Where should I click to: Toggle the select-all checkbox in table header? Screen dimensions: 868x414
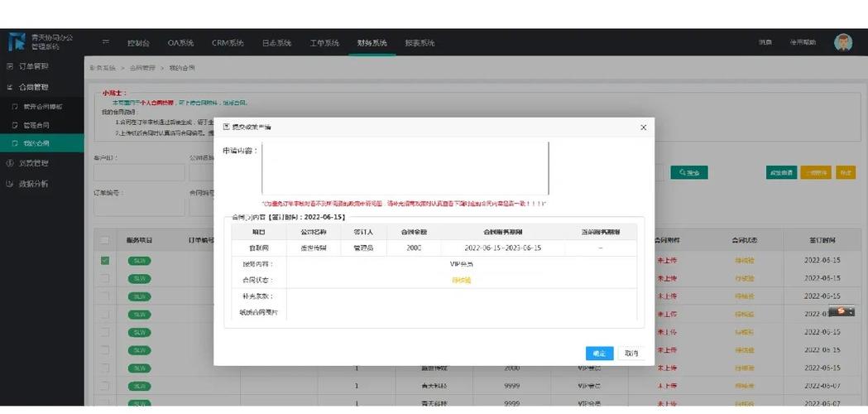105,240
